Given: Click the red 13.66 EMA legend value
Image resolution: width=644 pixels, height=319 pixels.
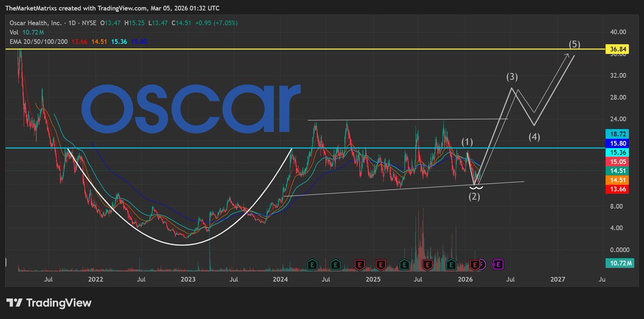Looking at the screenshot, I should pyautogui.click(x=79, y=41).
